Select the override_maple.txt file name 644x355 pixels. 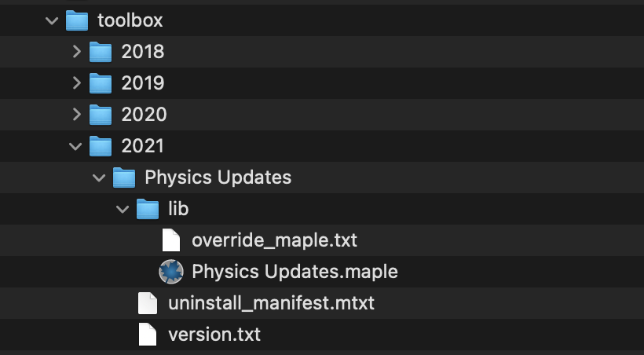tap(274, 240)
